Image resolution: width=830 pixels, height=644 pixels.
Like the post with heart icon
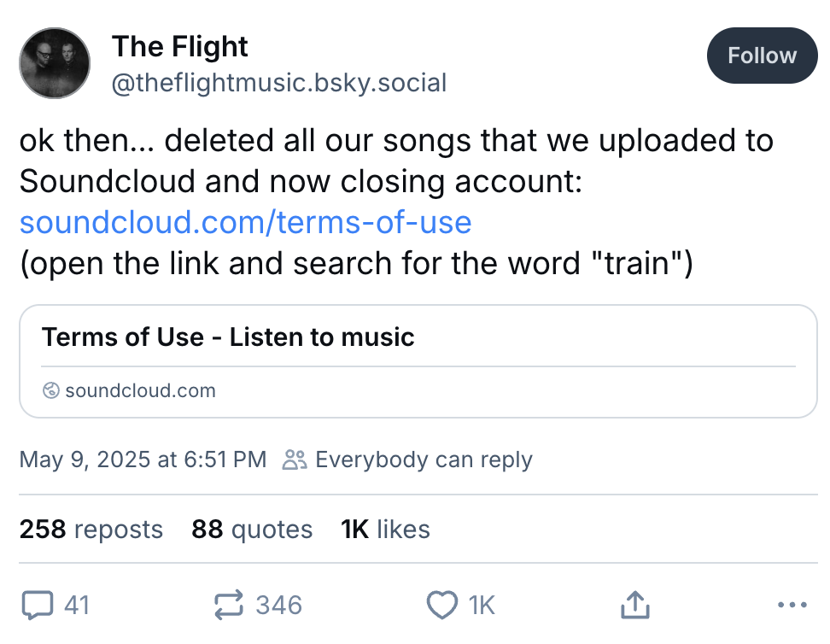point(441,606)
